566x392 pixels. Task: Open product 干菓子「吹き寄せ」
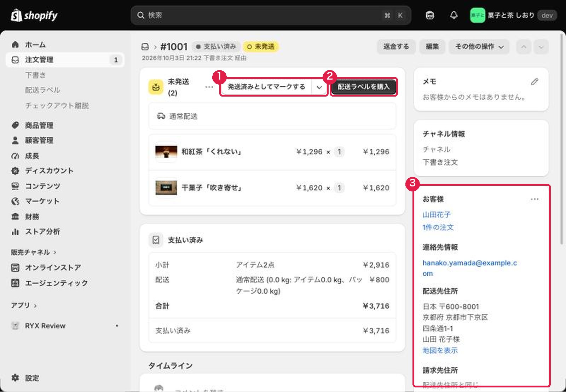pyautogui.click(x=212, y=188)
